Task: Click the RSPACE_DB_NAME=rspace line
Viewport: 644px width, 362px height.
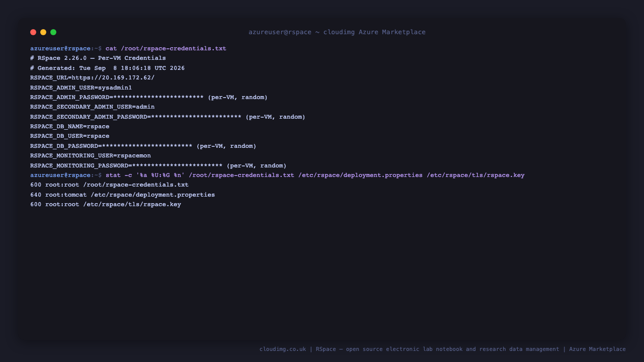Action: (x=70, y=126)
